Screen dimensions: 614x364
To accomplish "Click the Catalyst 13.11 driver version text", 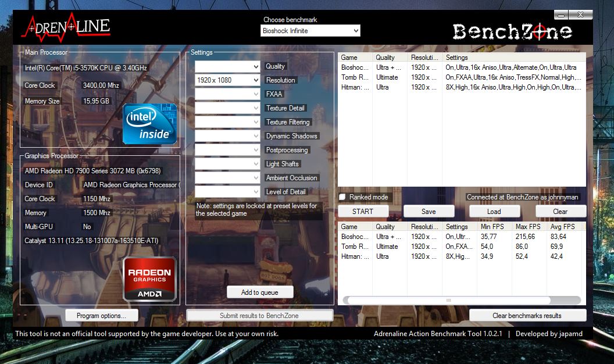I will [91, 240].
